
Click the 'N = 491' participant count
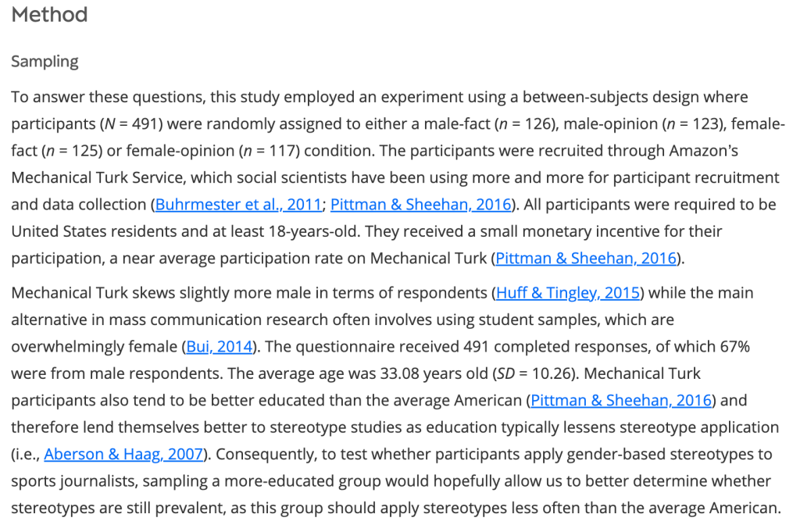pos(133,124)
